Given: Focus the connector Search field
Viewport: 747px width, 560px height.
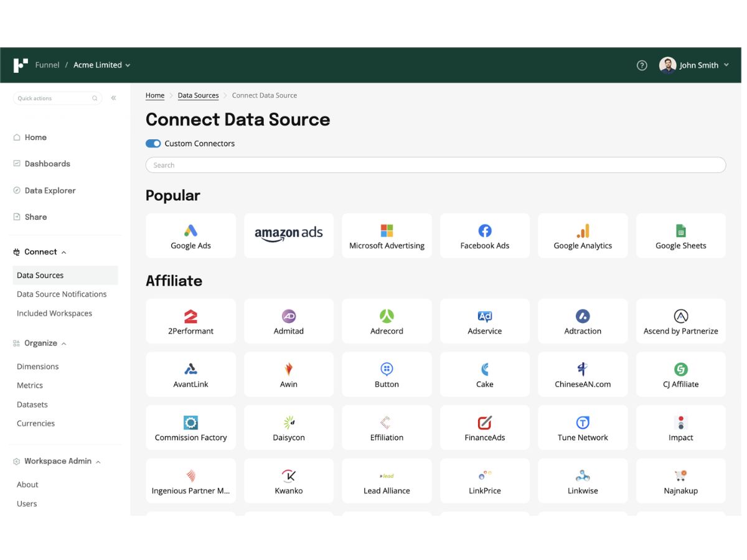Looking at the screenshot, I should click(436, 166).
